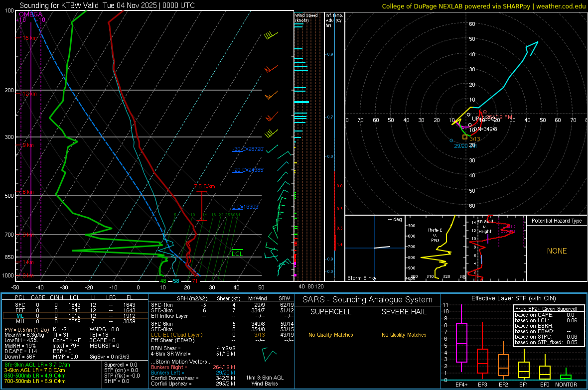Select the highlighted ML parcel row
Image resolution: width=588 pixels, height=390 pixels.
point(75,316)
